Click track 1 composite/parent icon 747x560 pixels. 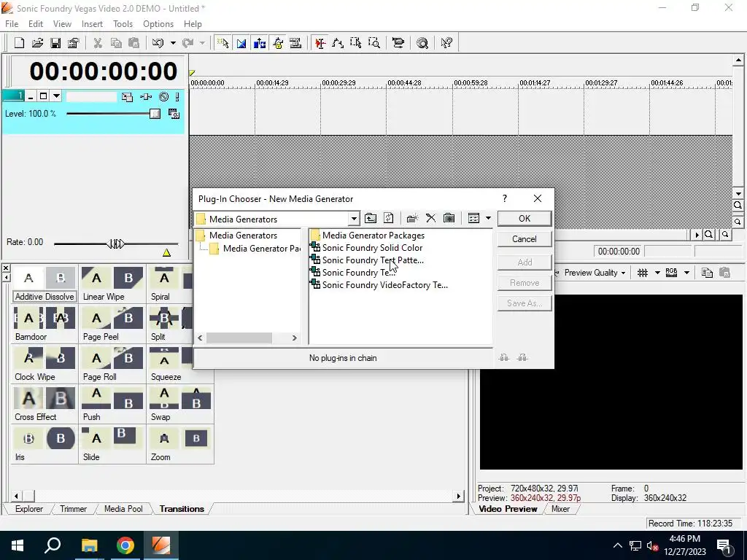pos(127,97)
